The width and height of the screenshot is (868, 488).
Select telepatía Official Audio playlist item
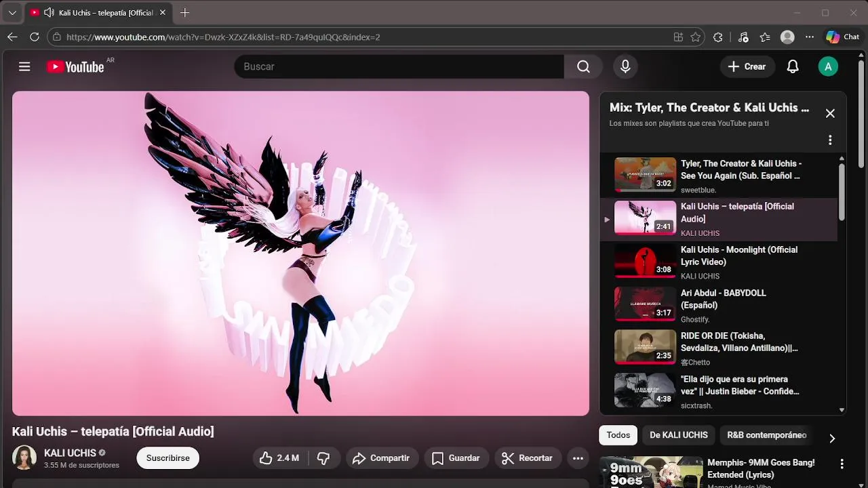(719, 219)
